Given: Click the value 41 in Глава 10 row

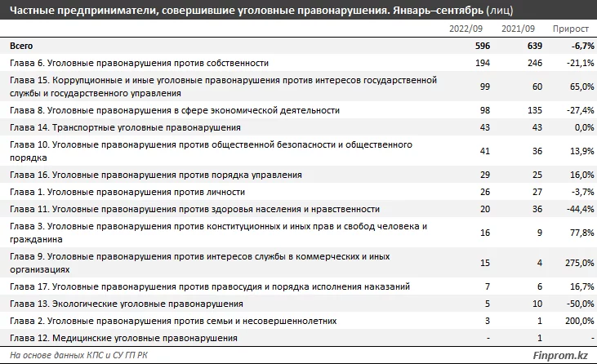Looking at the screenshot, I should point(484,151).
